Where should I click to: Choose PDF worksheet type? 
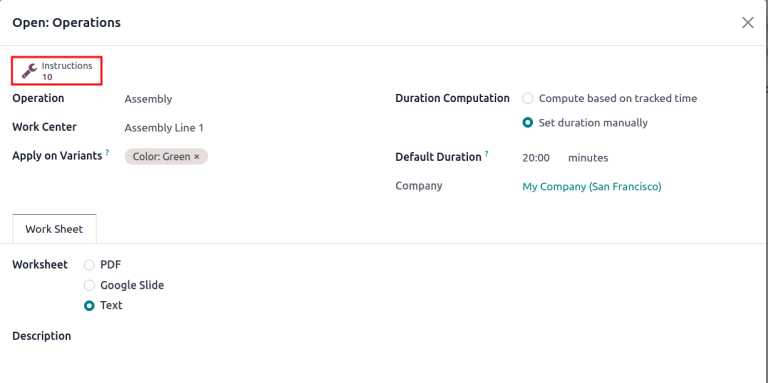coord(89,265)
